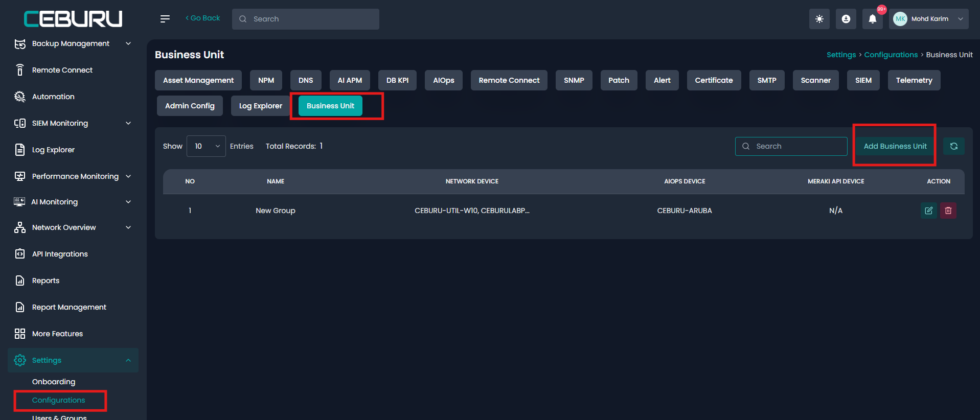
Task: Click the Backup Management sidebar icon
Action: 20,44
